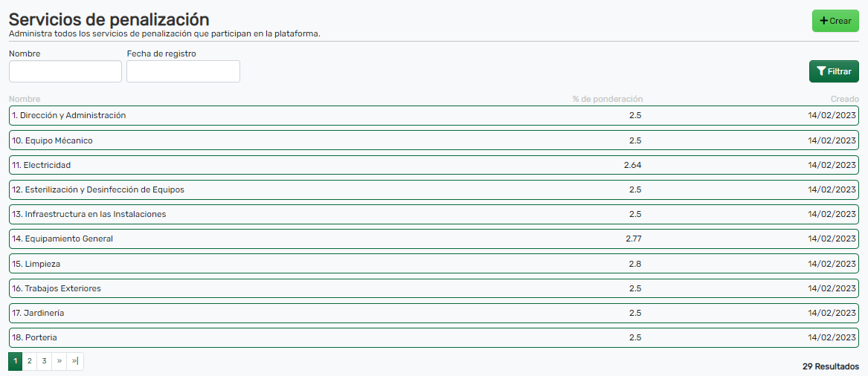Viewport: 868px width, 376px height.
Task: Go to pagination page 2
Action: tap(30, 361)
